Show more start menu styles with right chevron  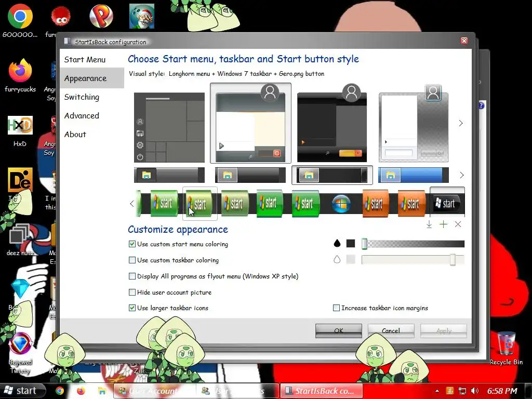(461, 123)
